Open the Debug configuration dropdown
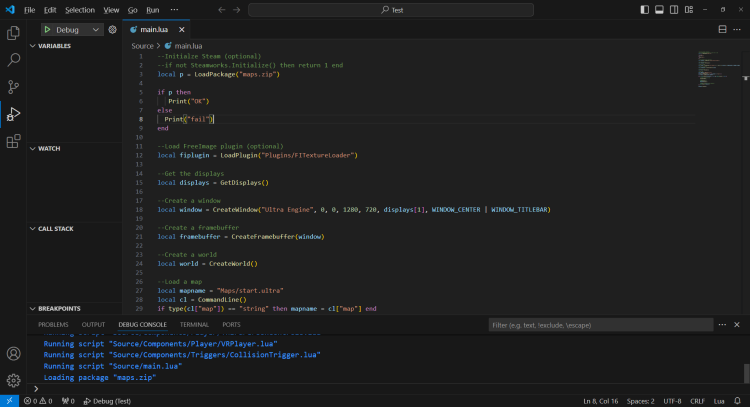 (x=96, y=30)
